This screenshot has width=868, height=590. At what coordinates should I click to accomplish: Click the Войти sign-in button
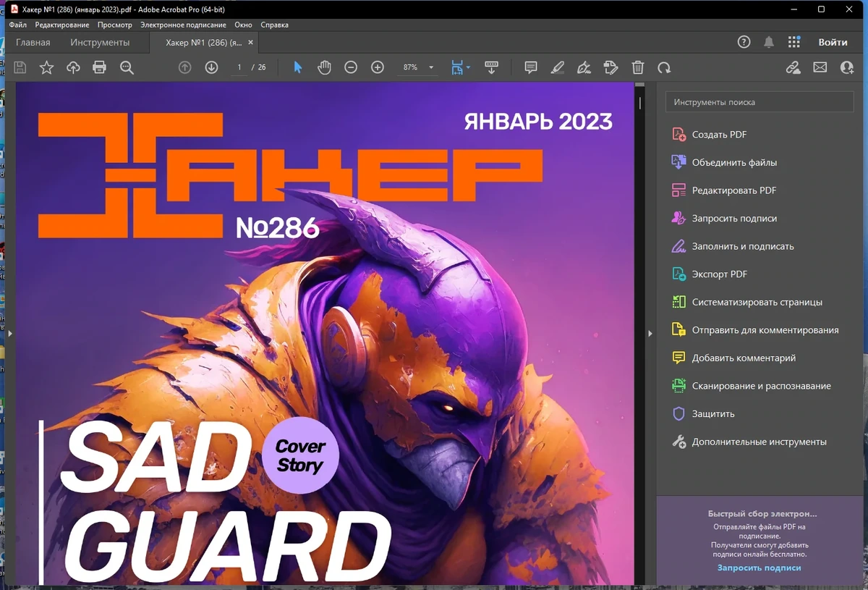coord(833,42)
